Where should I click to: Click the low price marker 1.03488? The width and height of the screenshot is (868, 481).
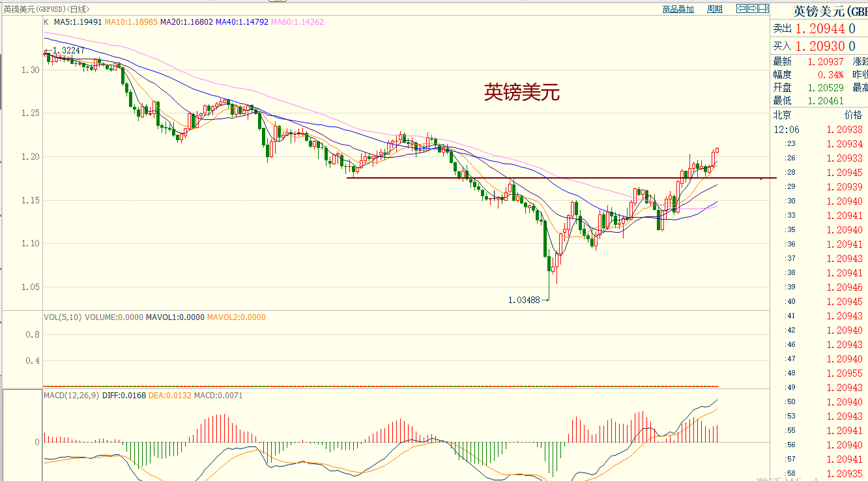pyautogui.click(x=524, y=300)
